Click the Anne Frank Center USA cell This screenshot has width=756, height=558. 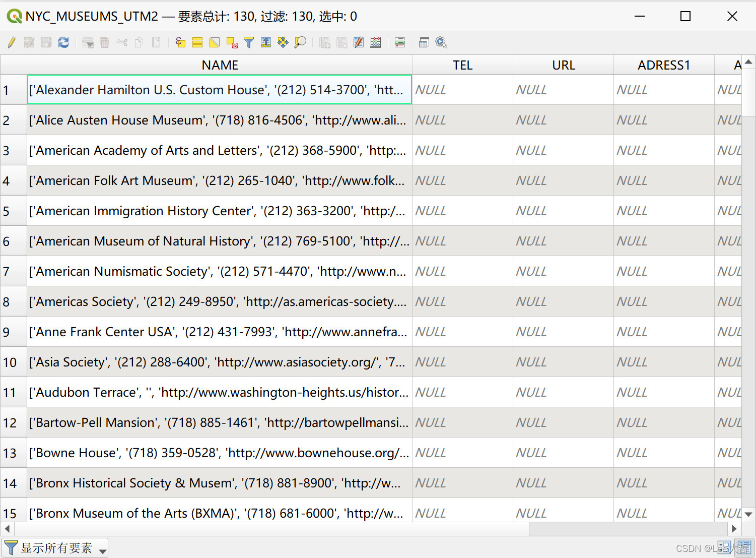(220, 332)
